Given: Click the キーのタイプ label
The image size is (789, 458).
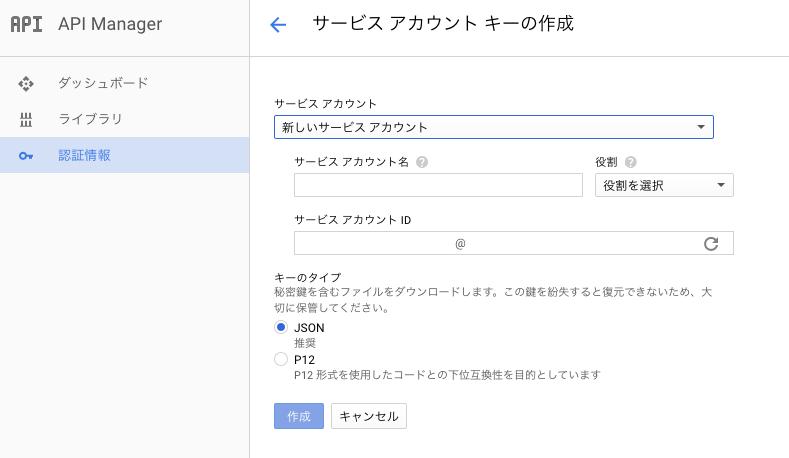Looking at the screenshot, I should point(307,277).
